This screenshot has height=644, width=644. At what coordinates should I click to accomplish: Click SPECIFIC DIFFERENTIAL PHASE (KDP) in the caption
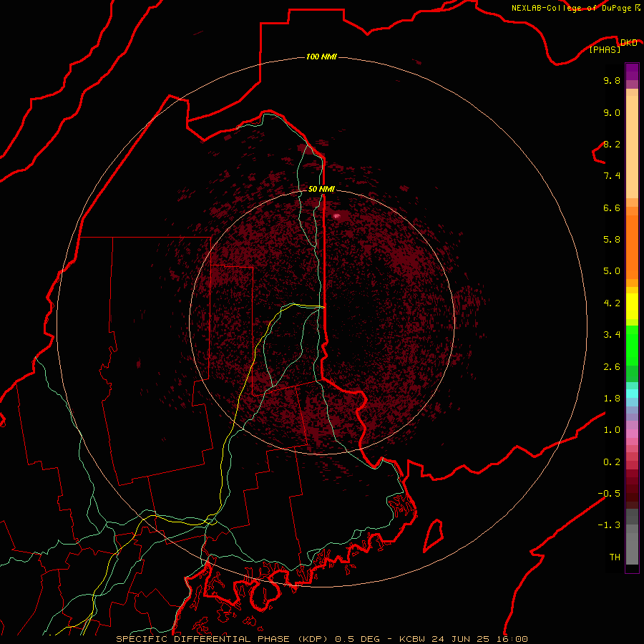pyautogui.click(x=224, y=639)
